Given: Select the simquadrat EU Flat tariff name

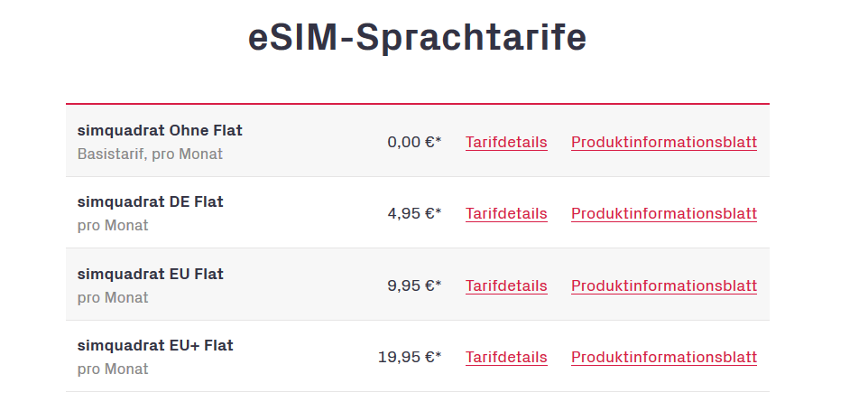Looking at the screenshot, I should pyautogui.click(x=150, y=274).
